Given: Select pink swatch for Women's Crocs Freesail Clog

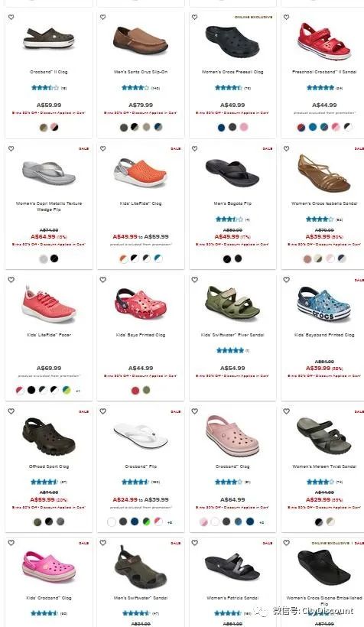Looking at the screenshot, I should 244,127.
